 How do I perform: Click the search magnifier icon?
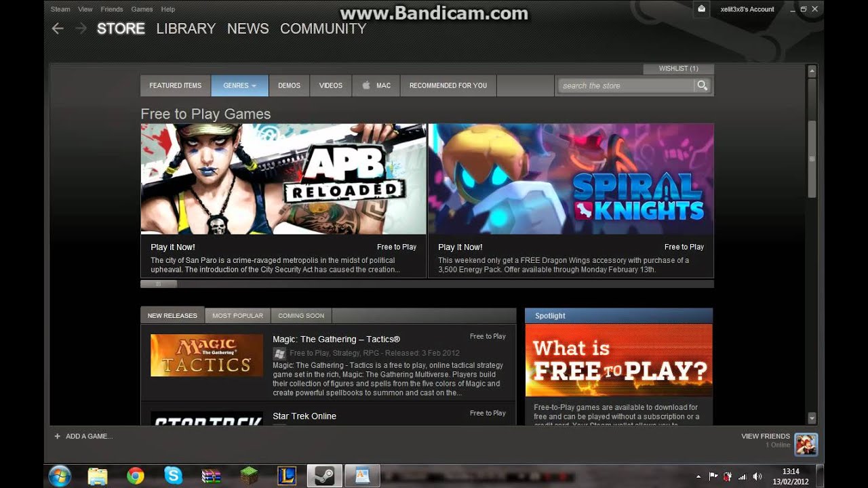pos(703,85)
